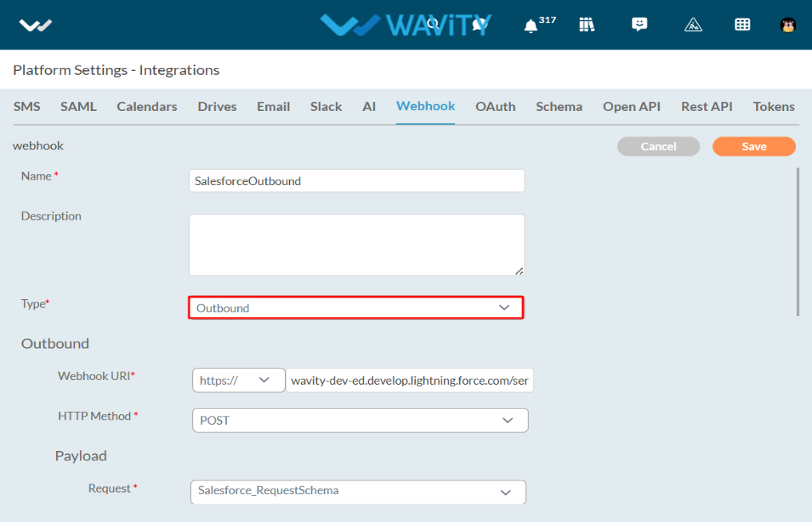812x522 pixels.
Task: Switch to the SMS tab
Action: click(26, 107)
